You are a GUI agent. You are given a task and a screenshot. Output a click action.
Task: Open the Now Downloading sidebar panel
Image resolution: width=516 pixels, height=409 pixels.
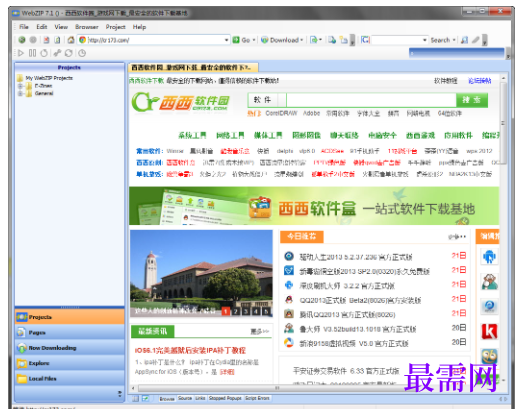(x=69, y=348)
